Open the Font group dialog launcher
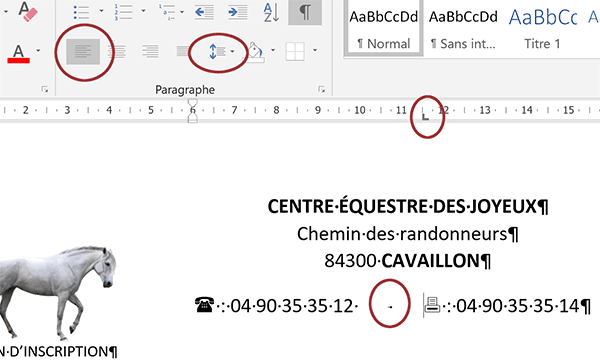This screenshot has height=364, width=600. pyautogui.click(x=45, y=90)
